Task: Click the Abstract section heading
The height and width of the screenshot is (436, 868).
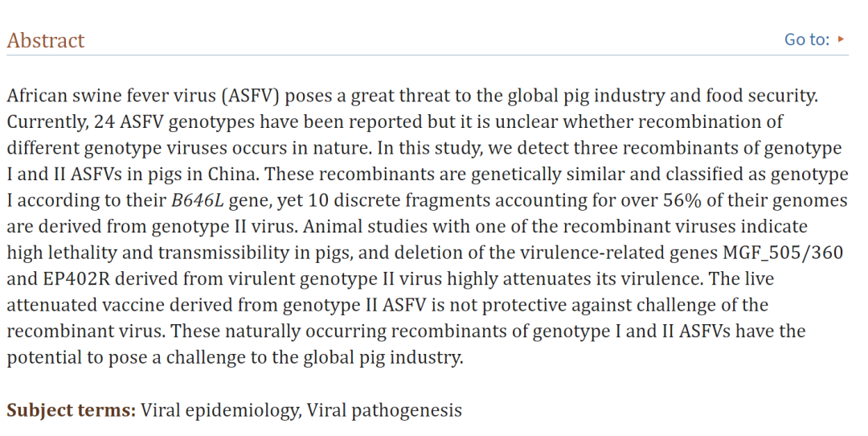Action: pos(45,40)
